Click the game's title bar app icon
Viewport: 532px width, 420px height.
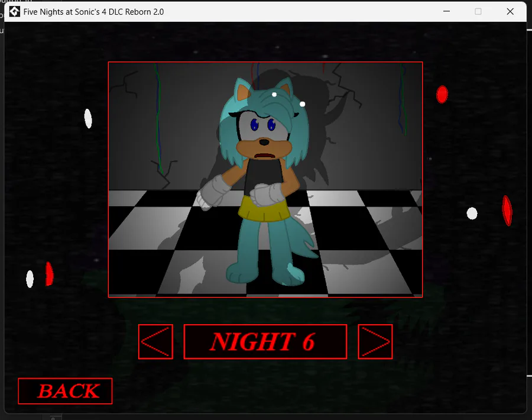[14, 12]
